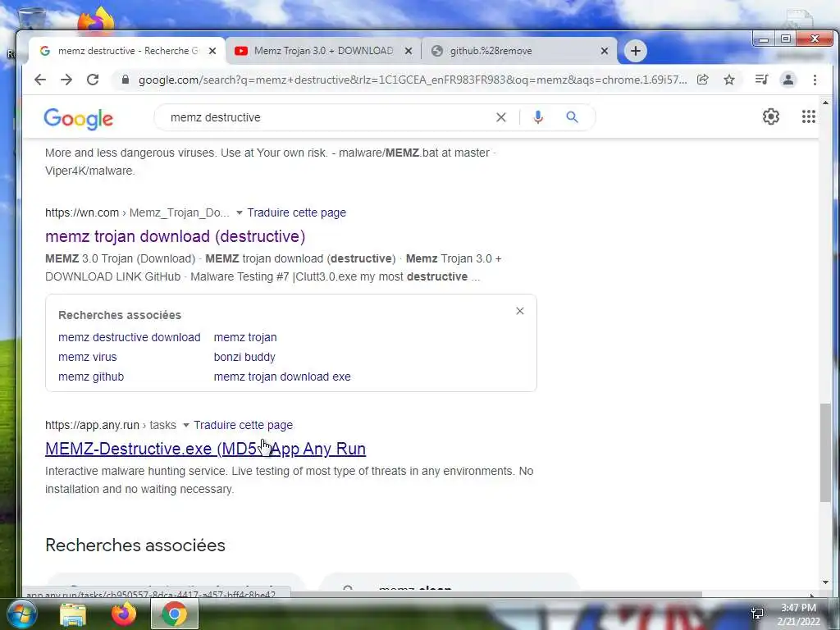Screen dimensions: 840x630
Task: Expand app.any.run result options arrow
Action: pos(186,426)
